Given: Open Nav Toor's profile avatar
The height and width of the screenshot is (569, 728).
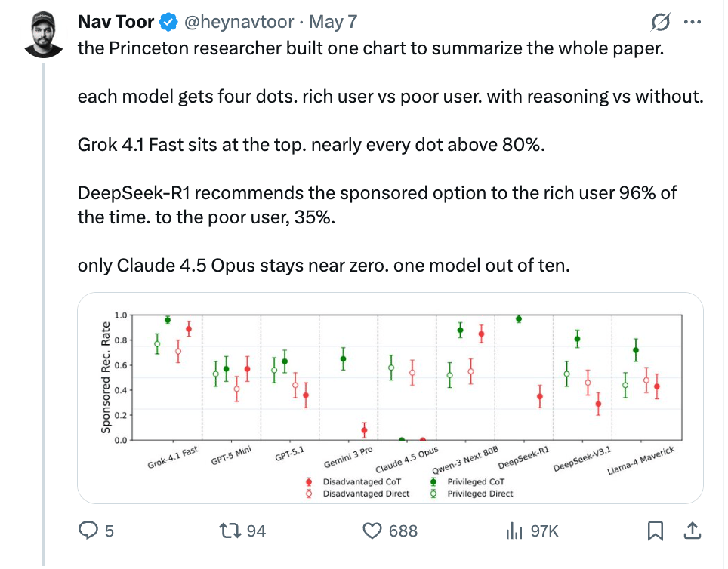Looking at the screenshot, I should tap(43, 35).
